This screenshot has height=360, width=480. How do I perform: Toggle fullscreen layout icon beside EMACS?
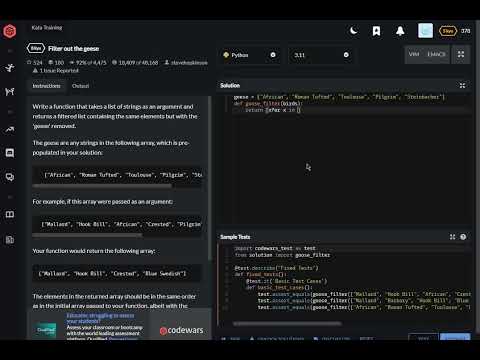pos(461,54)
